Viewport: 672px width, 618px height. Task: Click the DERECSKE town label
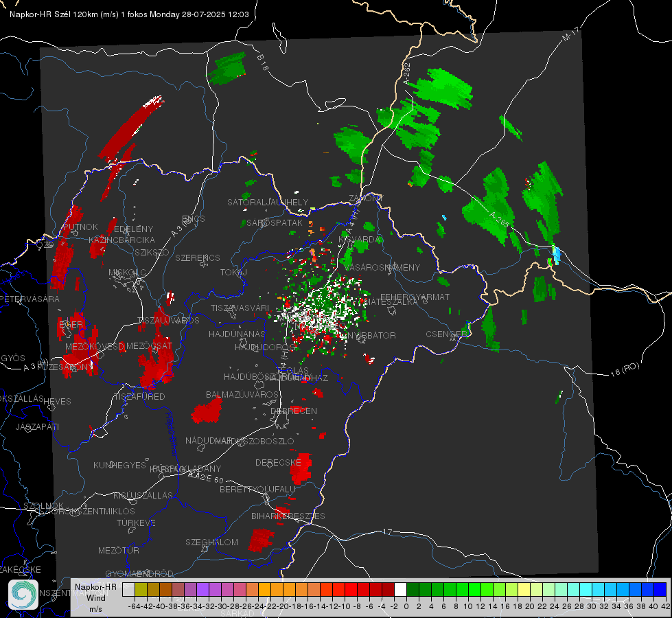tap(278, 462)
